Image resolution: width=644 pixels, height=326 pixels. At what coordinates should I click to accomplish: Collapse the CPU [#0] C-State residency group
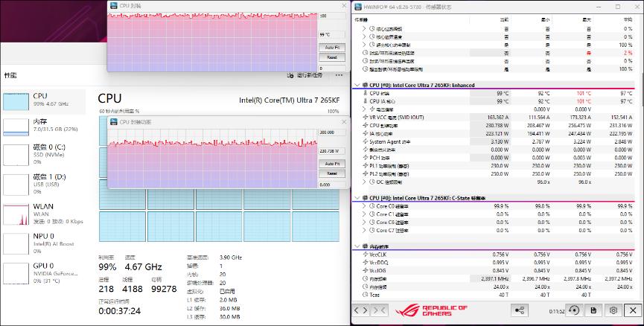pyautogui.click(x=357, y=198)
